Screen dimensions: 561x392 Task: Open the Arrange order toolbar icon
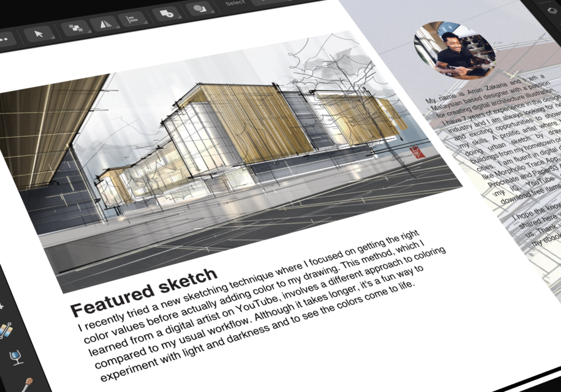click(x=75, y=27)
